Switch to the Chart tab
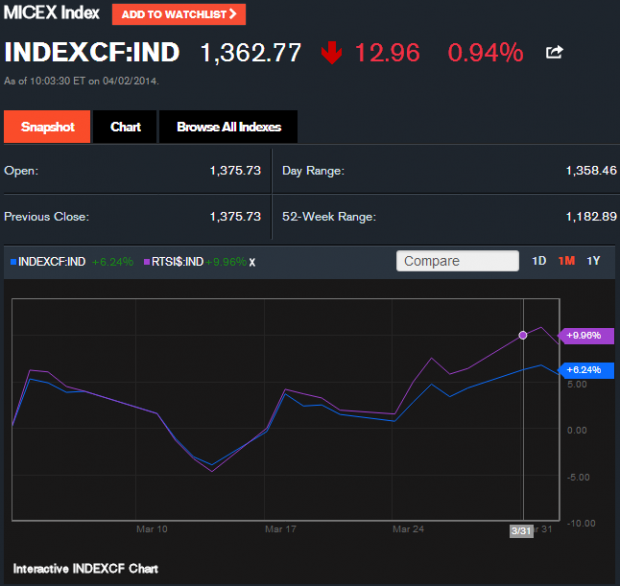This screenshot has height=586, width=620. tap(125, 127)
